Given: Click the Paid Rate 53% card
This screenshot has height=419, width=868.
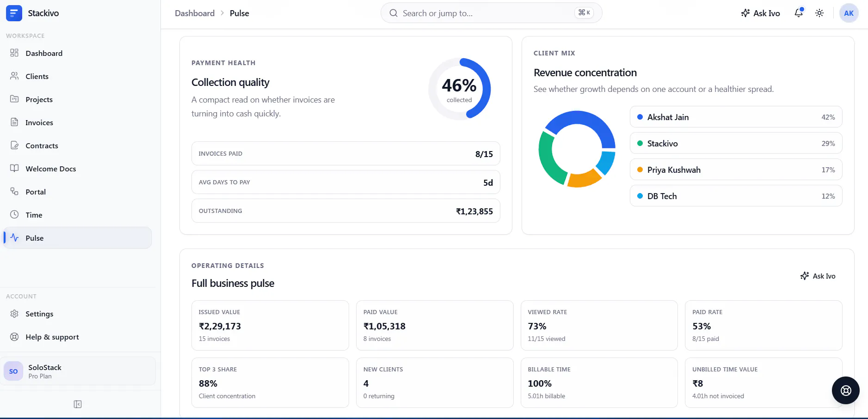Looking at the screenshot, I should tap(763, 325).
